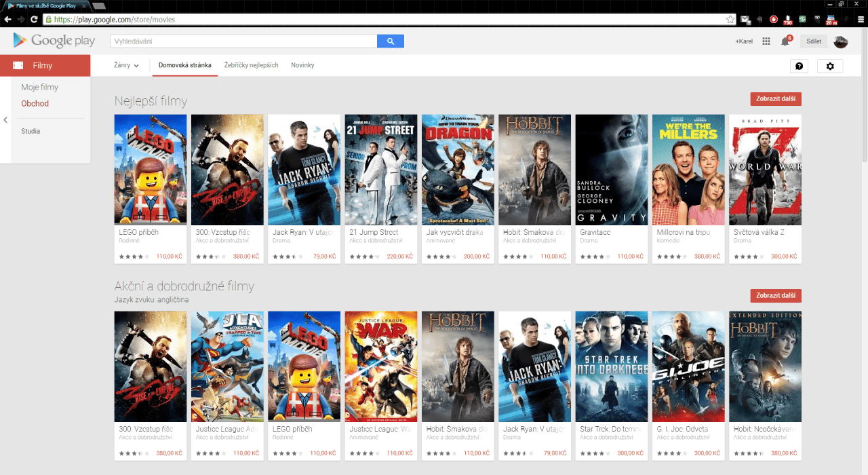The height and width of the screenshot is (475, 868).
Task: Click the green sync extension icon
Action: pos(802,20)
